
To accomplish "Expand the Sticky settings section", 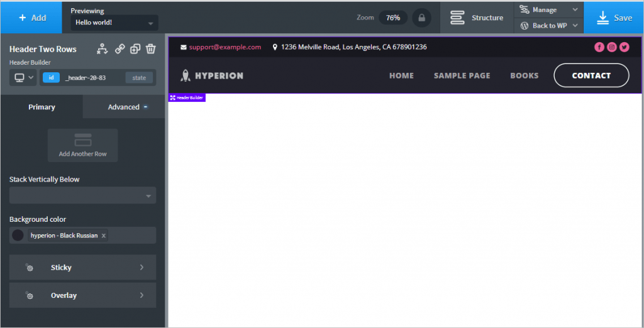I will click(x=82, y=268).
